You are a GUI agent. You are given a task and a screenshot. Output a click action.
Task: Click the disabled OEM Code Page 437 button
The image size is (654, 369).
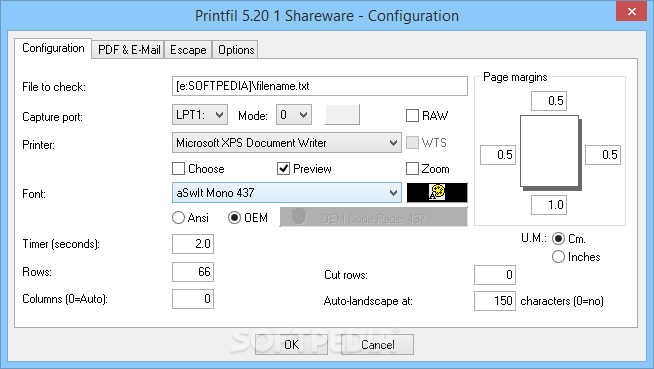click(373, 217)
